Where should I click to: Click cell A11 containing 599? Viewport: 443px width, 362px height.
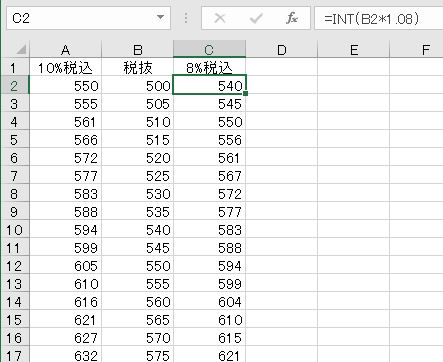pyautogui.click(x=65, y=248)
